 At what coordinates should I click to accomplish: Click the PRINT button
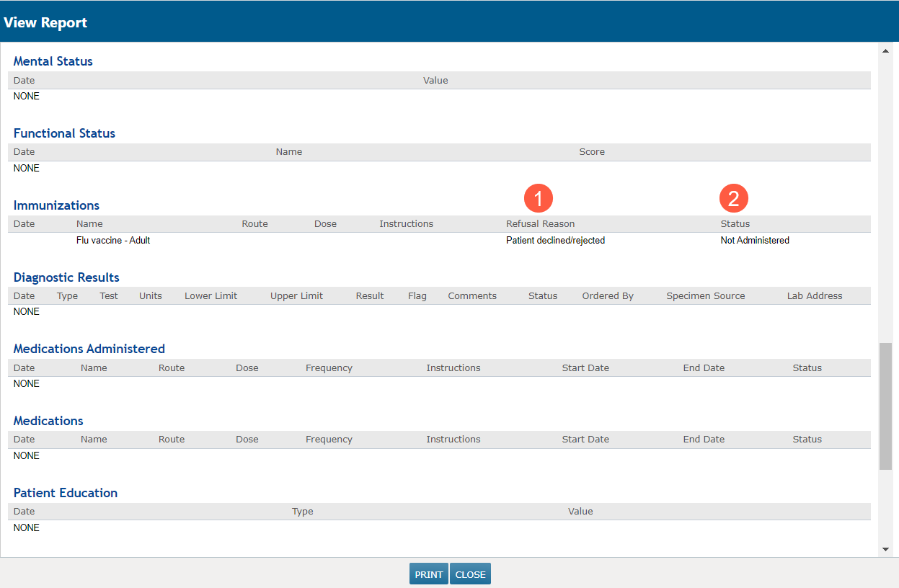pyautogui.click(x=429, y=574)
